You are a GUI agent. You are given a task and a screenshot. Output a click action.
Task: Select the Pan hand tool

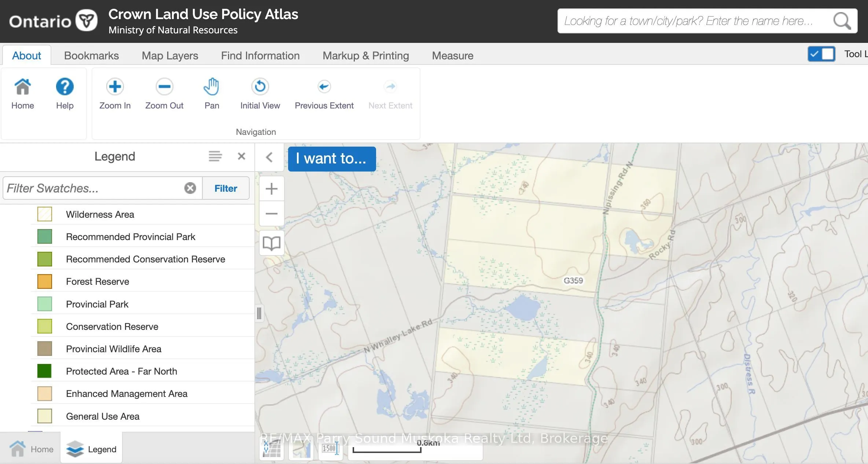tap(212, 87)
